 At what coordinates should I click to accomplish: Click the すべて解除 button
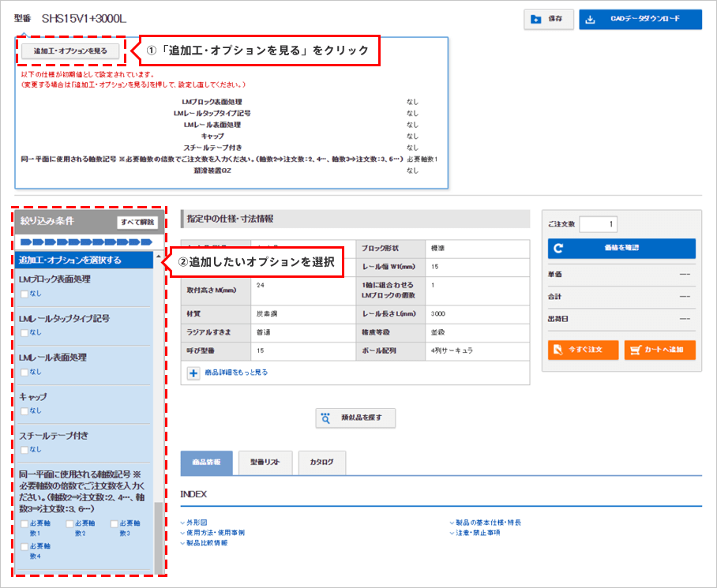point(137,223)
